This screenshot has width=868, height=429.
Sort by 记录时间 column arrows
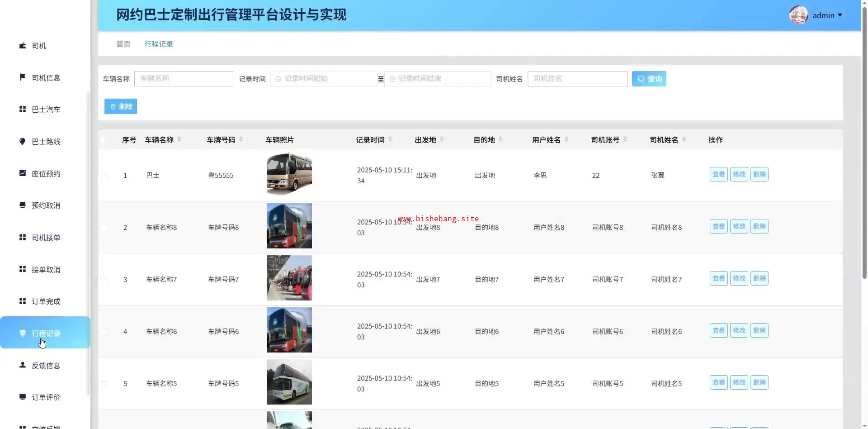(x=390, y=139)
